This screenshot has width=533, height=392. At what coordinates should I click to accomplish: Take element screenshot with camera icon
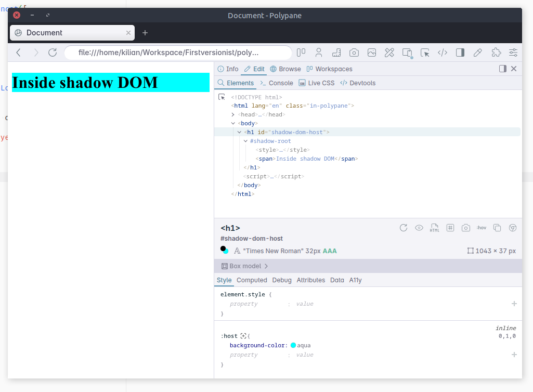pyautogui.click(x=466, y=228)
